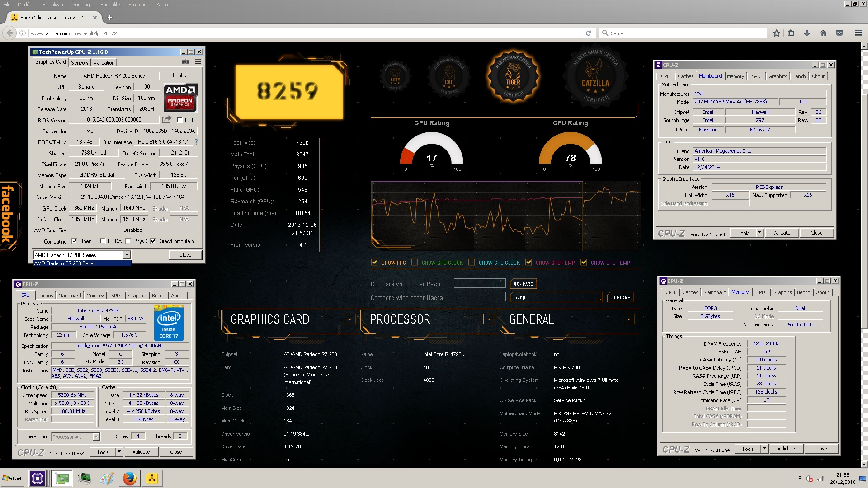
Task: Click the Close button in GPU-Z
Action: (x=185, y=255)
